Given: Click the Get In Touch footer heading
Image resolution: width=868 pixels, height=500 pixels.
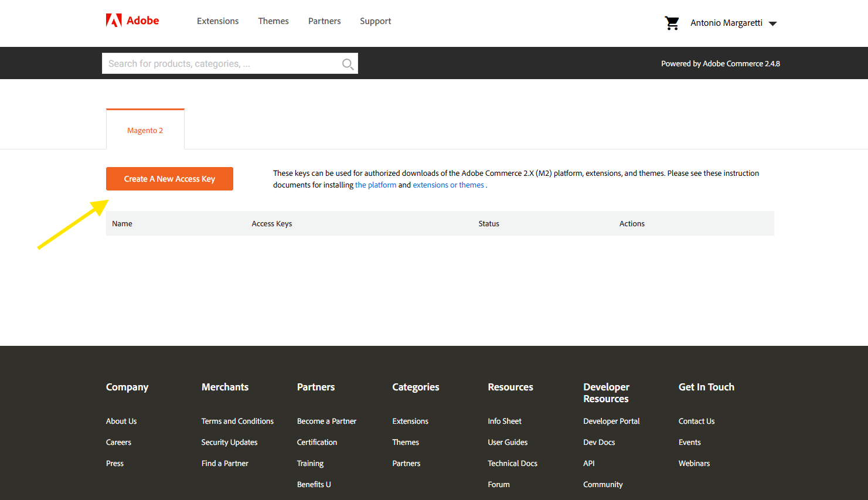Looking at the screenshot, I should (x=706, y=387).
